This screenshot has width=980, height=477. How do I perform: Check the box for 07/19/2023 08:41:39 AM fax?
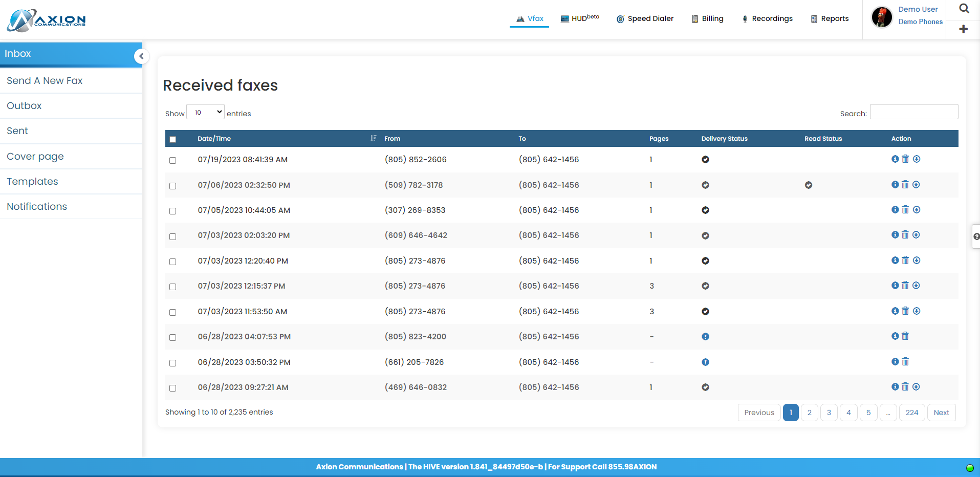click(172, 160)
